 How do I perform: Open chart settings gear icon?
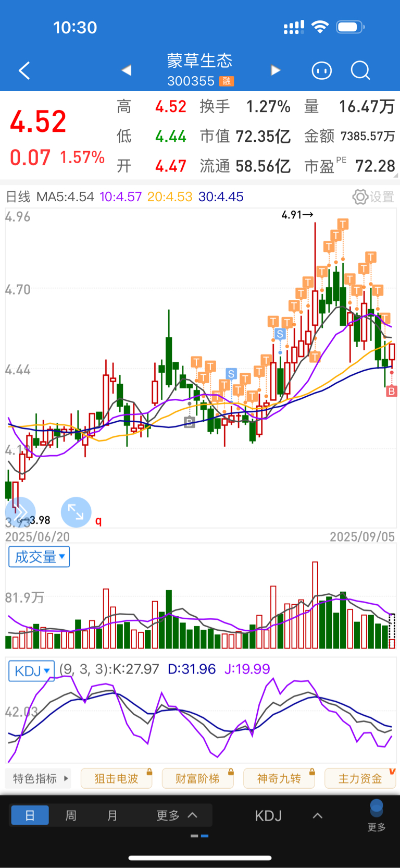click(360, 197)
